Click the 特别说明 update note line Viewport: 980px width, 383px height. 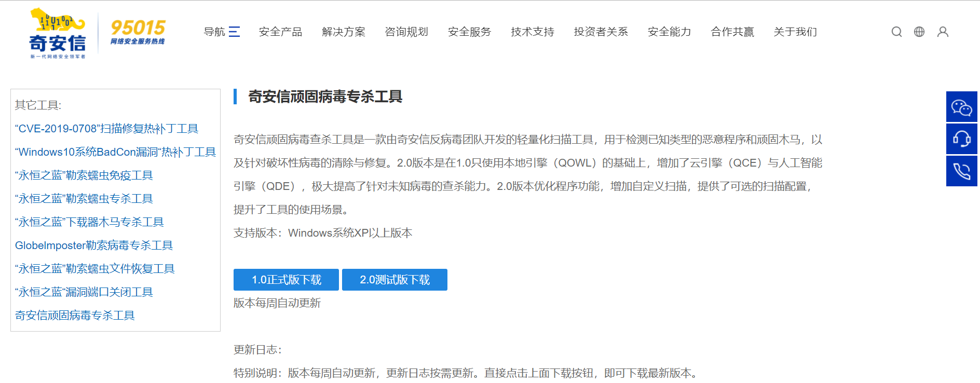pos(467,373)
